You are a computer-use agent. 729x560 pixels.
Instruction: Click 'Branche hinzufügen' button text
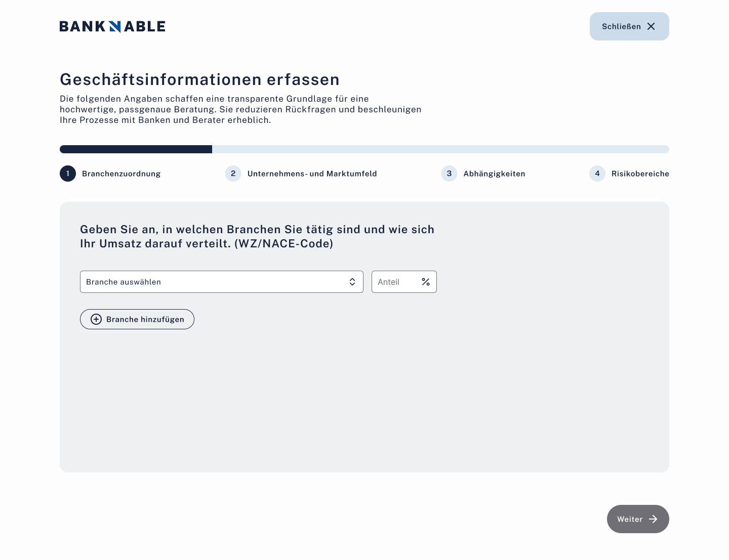(145, 319)
